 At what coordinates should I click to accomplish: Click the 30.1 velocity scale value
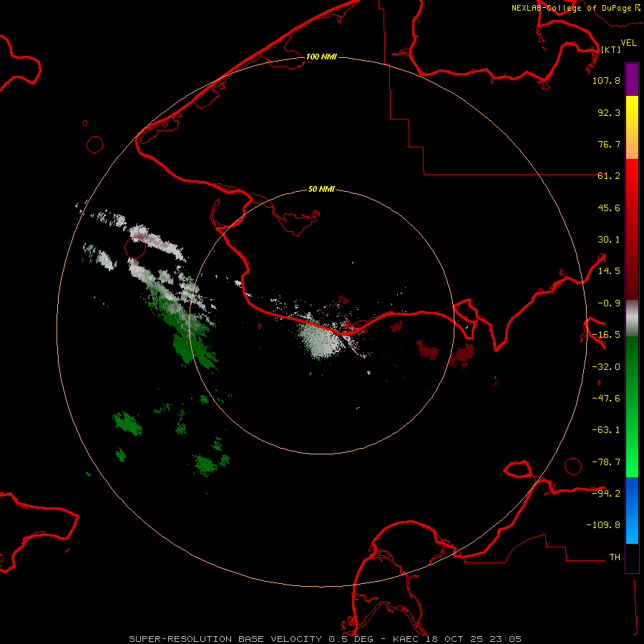609,240
